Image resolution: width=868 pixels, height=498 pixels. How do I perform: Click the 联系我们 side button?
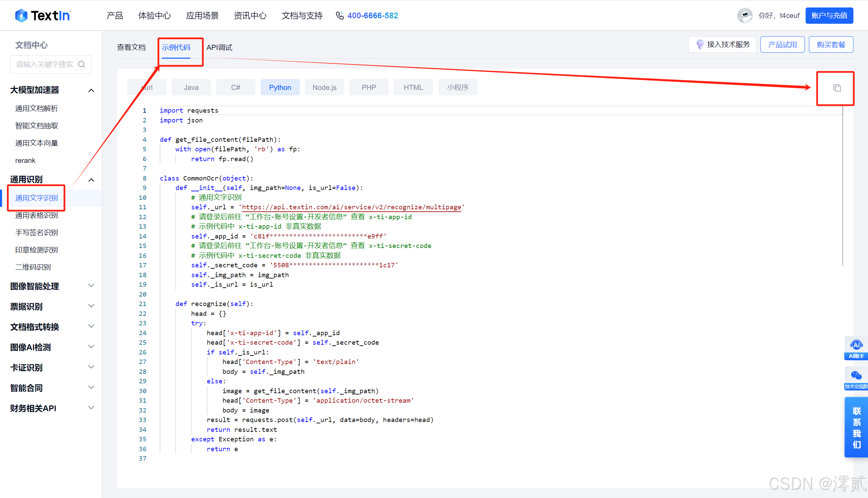[x=856, y=427]
